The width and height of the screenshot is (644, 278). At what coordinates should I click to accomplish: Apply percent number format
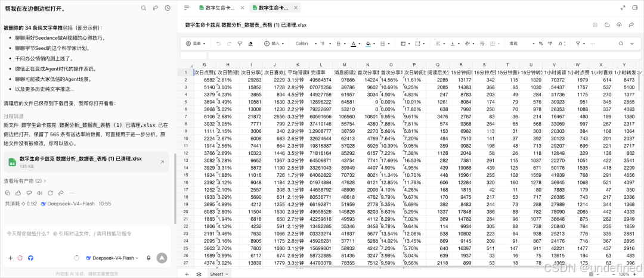tap(541, 43)
